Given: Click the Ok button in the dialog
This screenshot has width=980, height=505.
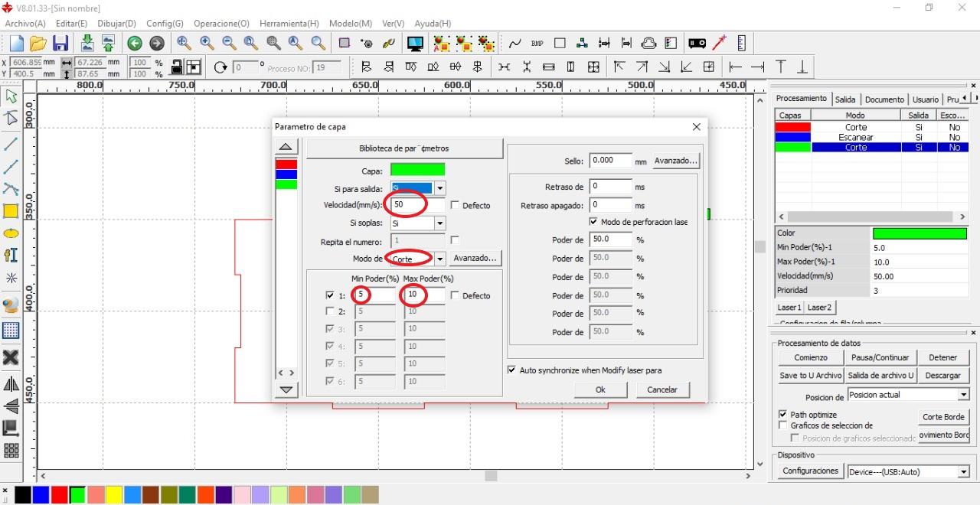Looking at the screenshot, I should 600,389.
